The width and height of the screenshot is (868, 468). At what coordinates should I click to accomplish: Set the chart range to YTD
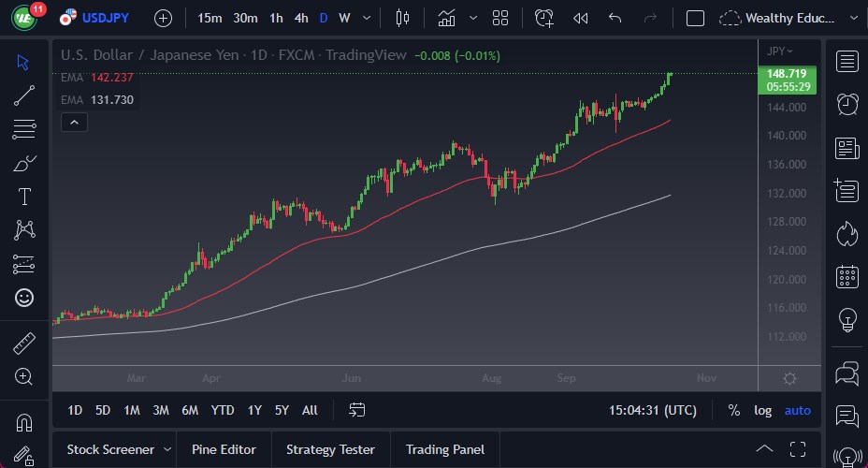(x=223, y=410)
